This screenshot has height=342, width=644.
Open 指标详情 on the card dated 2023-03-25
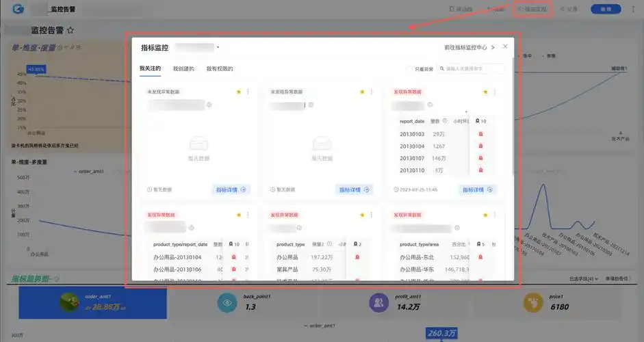[477, 189]
